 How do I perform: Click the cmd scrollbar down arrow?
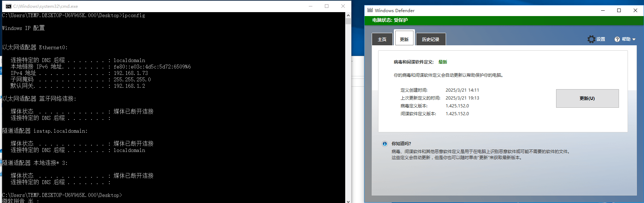[x=348, y=201]
